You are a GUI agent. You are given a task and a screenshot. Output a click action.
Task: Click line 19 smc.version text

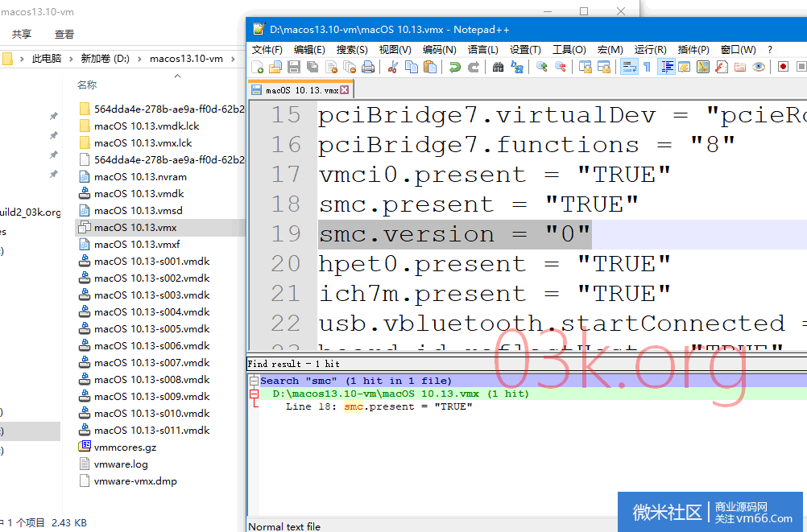(x=454, y=235)
